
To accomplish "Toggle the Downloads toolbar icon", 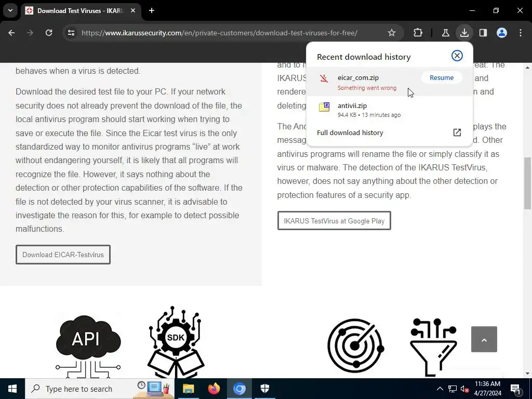I will click(464, 33).
